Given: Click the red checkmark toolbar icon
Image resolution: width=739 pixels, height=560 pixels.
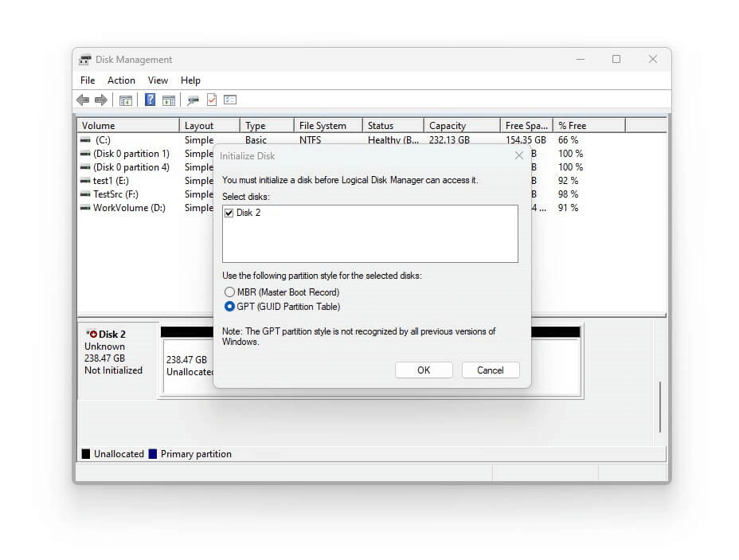Looking at the screenshot, I should point(211,100).
